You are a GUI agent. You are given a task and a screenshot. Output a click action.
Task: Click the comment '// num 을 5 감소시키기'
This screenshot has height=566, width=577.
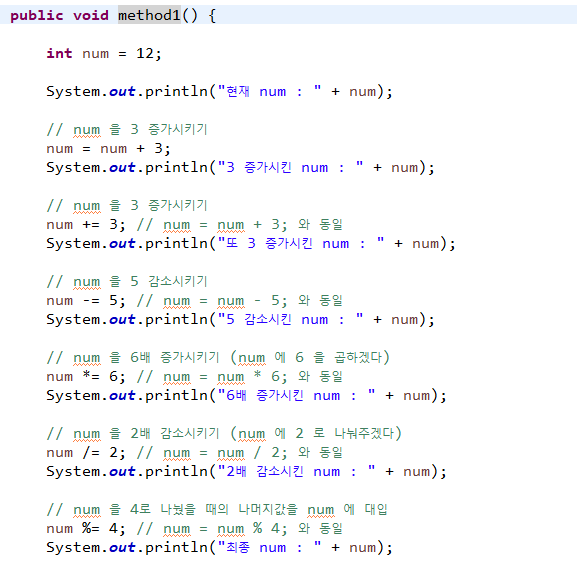[127, 282]
